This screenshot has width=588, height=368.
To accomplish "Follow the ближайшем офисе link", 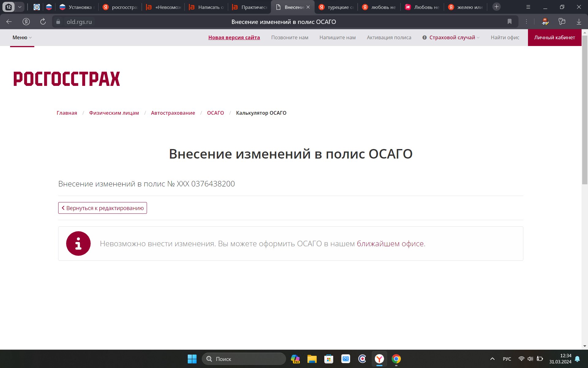I will coord(390,243).
